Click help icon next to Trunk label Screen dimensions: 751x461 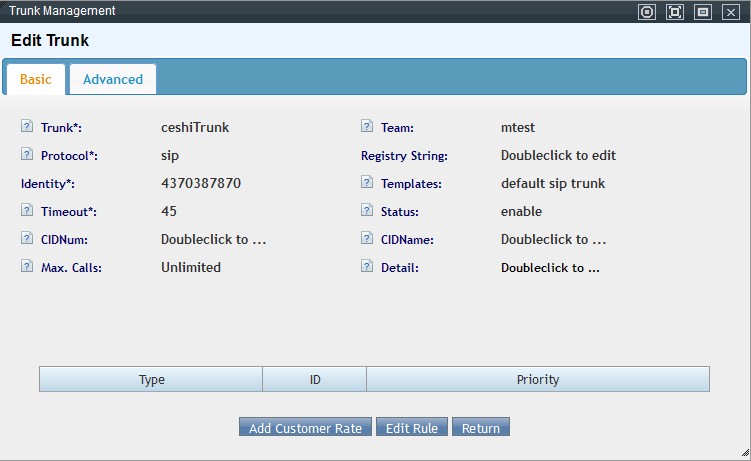click(27, 128)
